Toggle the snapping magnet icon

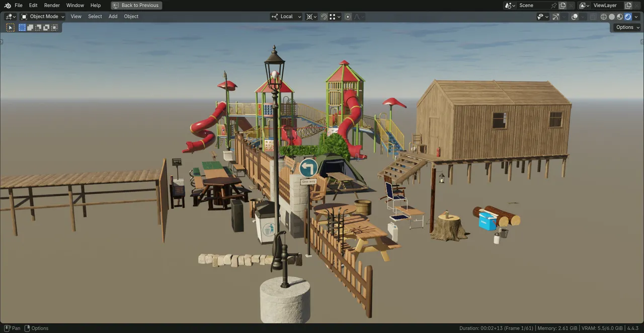[325, 17]
